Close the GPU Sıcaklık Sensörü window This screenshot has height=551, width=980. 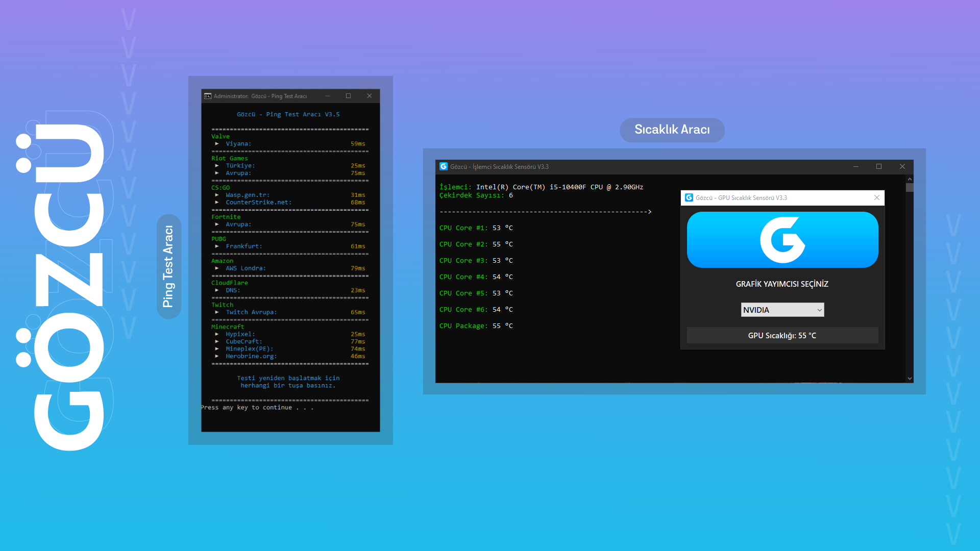[x=876, y=197]
